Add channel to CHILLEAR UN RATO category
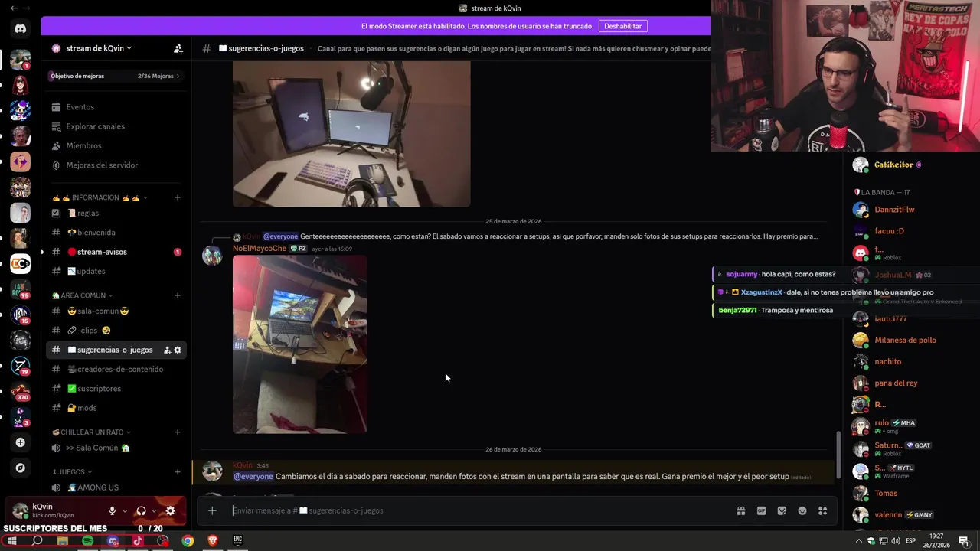980x551 pixels. click(178, 432)
